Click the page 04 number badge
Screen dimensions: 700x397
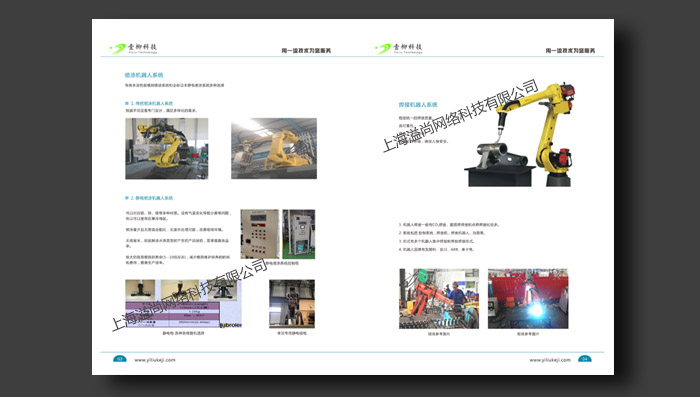[585, 359]
